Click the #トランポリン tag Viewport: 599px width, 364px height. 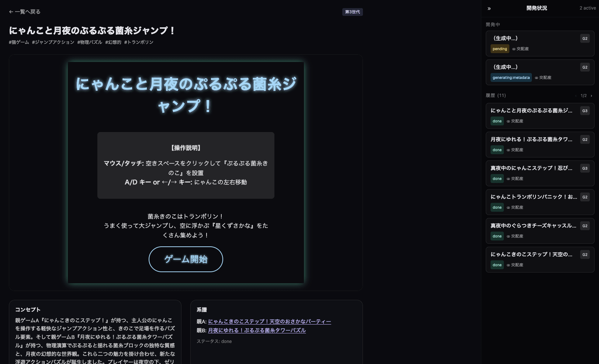coord(139,42)
